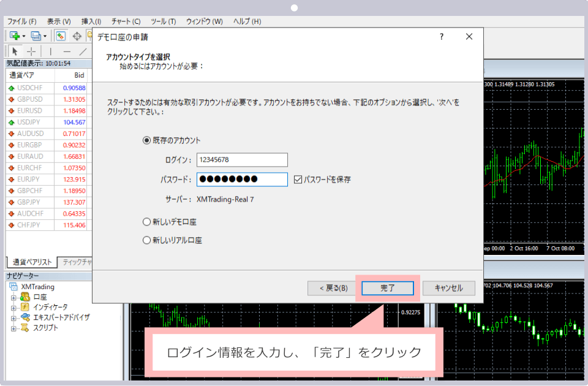This screenshot has width=588, height=386.
Task: Toggle the パスワードを保存 checkbox
Action: coord(298,180)
